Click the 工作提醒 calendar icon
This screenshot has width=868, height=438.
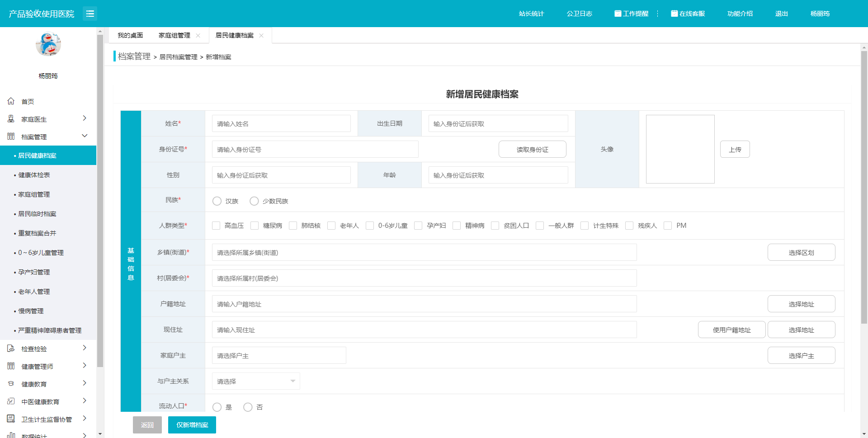point(618,14)
